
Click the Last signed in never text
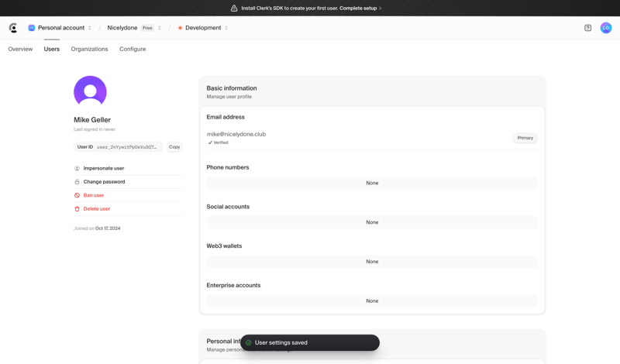(x=95, y=129)
